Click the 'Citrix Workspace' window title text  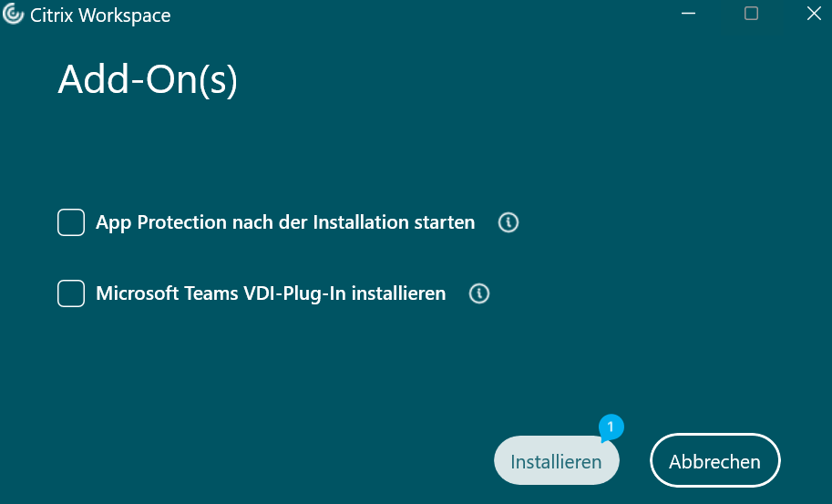coord(102,15)
